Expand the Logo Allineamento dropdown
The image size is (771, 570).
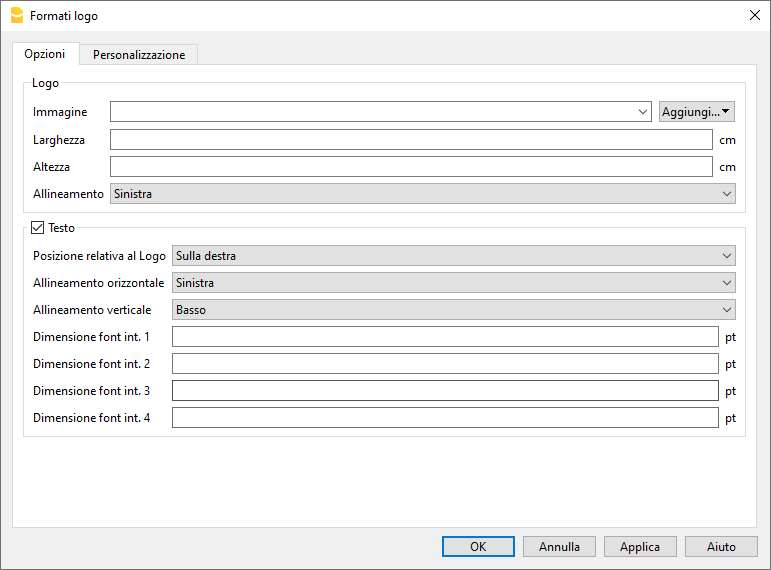coord(422,194)
